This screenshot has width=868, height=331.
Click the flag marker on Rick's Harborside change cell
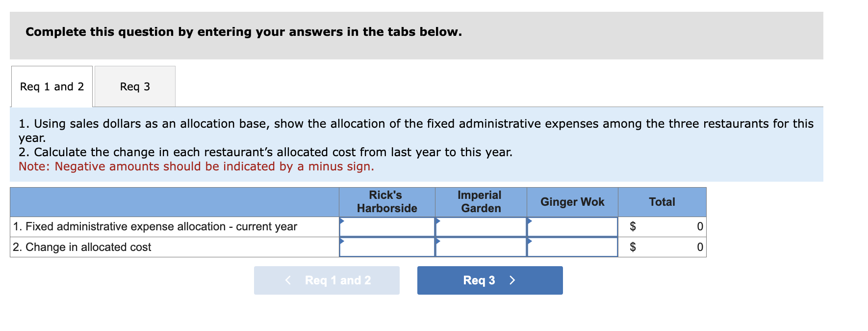click(341, 242)
